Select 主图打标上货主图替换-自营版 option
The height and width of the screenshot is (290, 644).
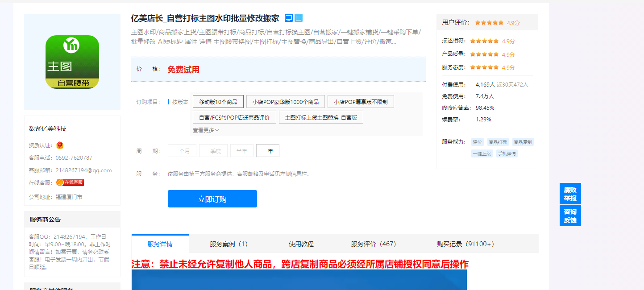[x=321, y=117]
